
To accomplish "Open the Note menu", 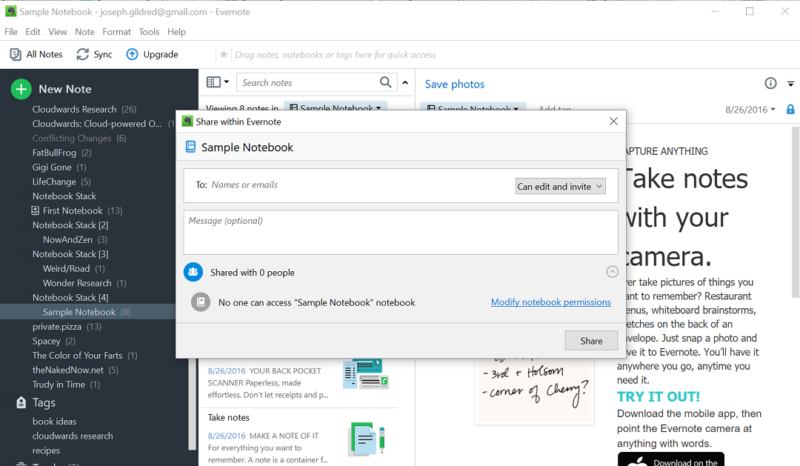I will click(84, 32).
